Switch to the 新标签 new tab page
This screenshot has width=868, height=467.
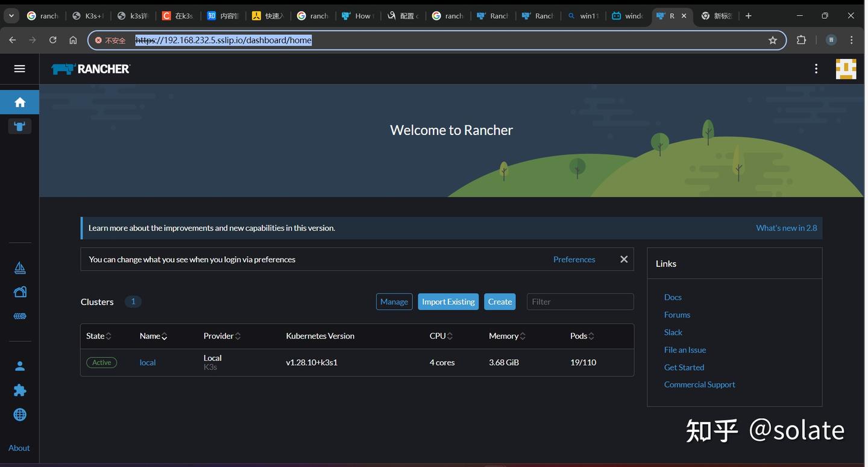(717, 16)
